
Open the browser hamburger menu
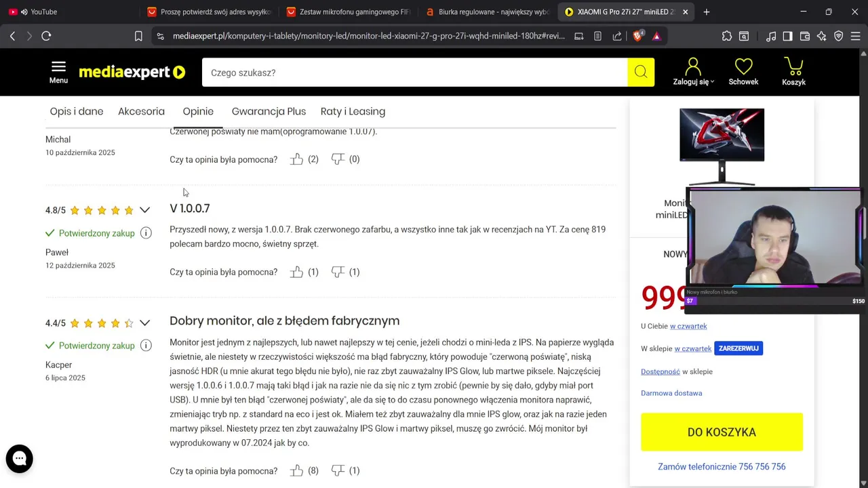[856, 36]
